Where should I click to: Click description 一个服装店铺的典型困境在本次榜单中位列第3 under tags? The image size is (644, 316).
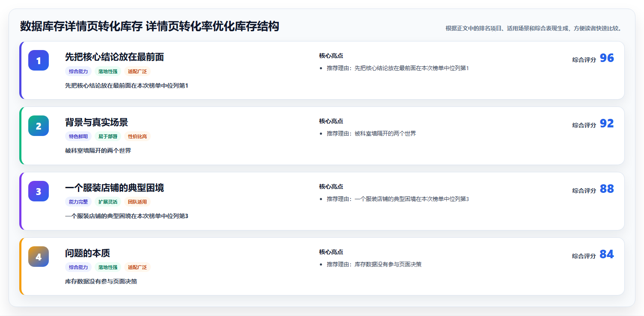pyautogui.click(x=127, y=216)
